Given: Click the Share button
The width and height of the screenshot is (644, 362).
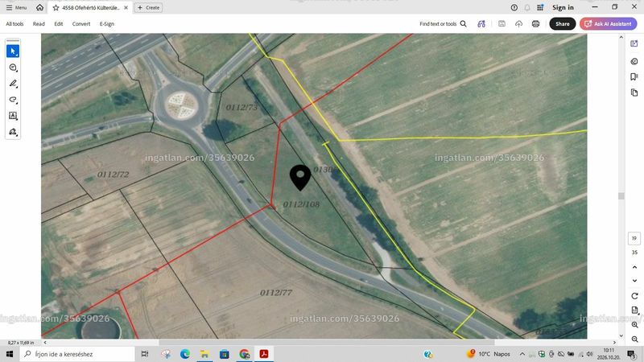Looking at the screenshot, I should 562,24.
